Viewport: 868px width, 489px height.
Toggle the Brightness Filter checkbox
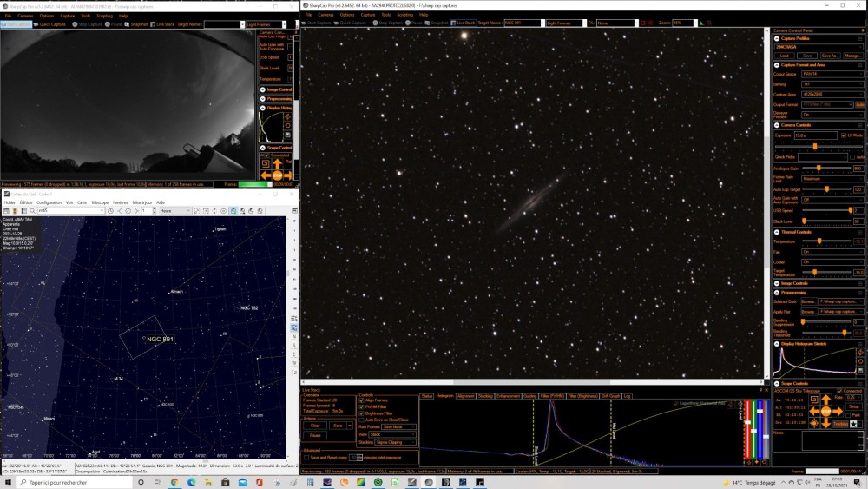[361, 413]
